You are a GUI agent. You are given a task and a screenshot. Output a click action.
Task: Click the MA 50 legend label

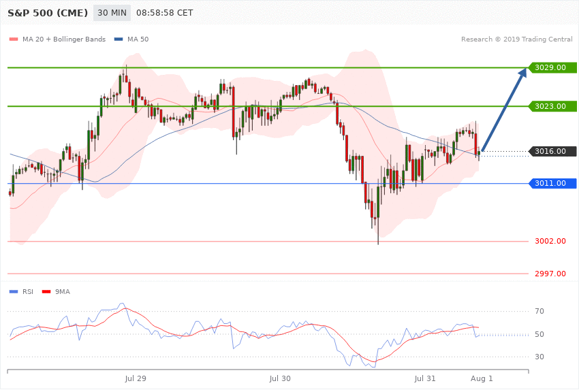(x=138, y=39)
